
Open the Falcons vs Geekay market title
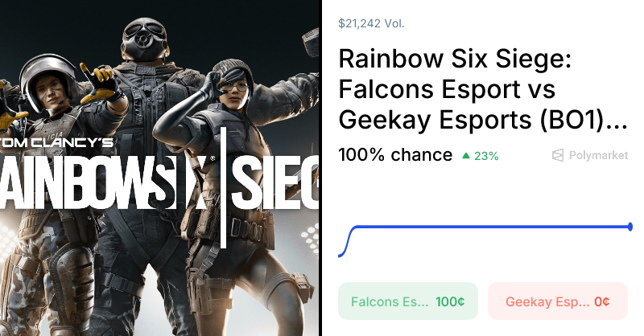click(482, 89)
